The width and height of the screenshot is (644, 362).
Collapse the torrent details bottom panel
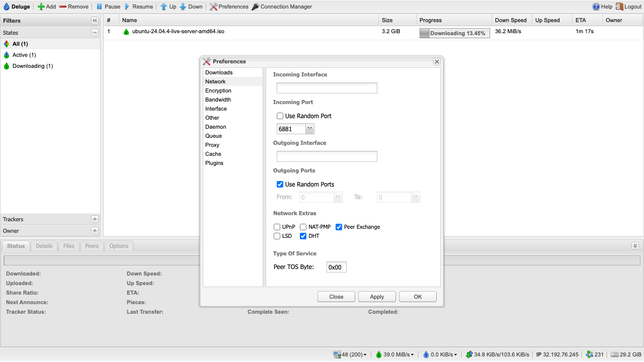635,245
